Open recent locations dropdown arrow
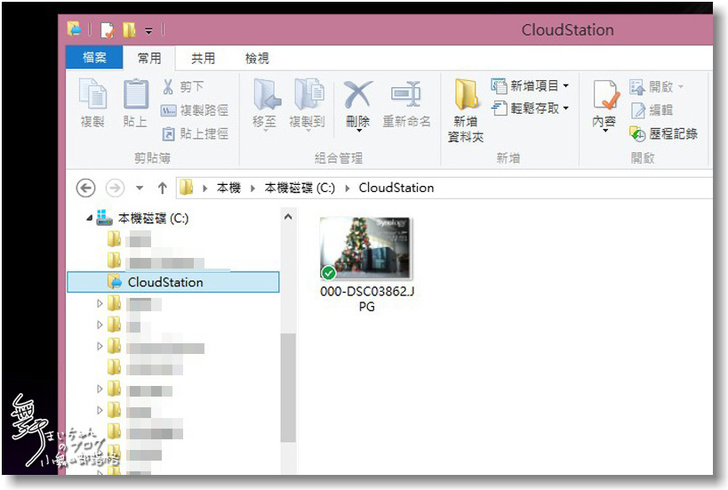 (x=139, y=188)
